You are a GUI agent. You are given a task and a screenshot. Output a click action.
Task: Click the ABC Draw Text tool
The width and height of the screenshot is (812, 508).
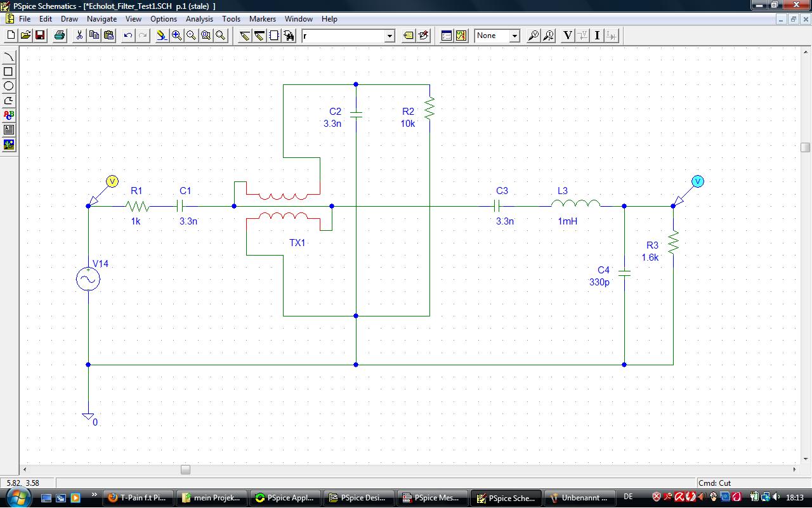pyautogui.click(x=9, y=115)
